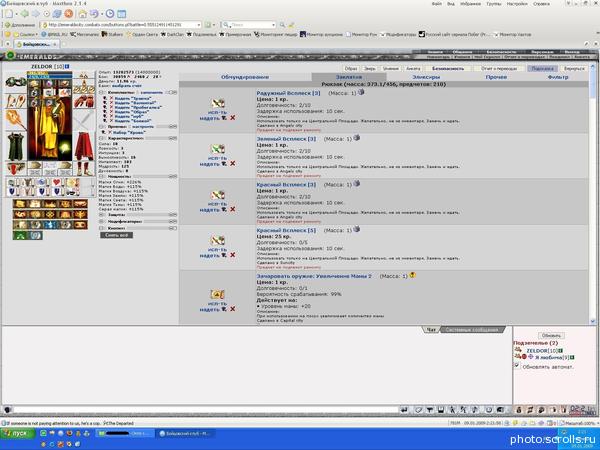Click the smiley icon left of chat input
The height and width of the screenshot is (450, 600).
[x=7, y=410]
